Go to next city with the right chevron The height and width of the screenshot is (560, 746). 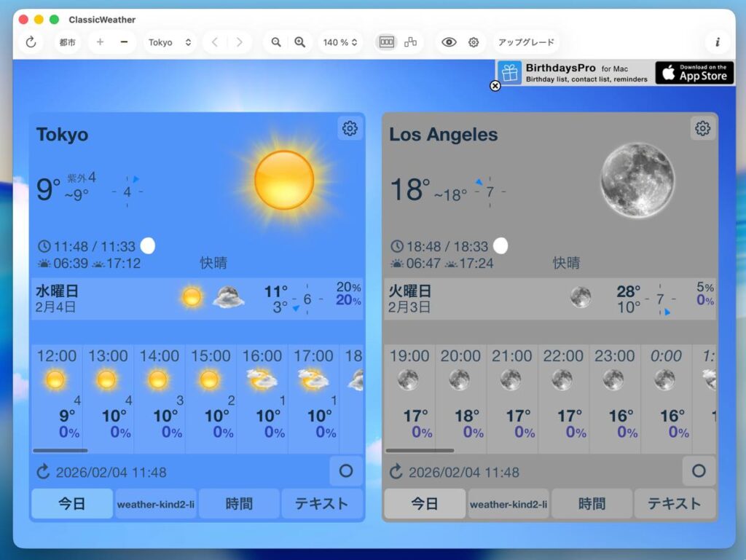239,42
